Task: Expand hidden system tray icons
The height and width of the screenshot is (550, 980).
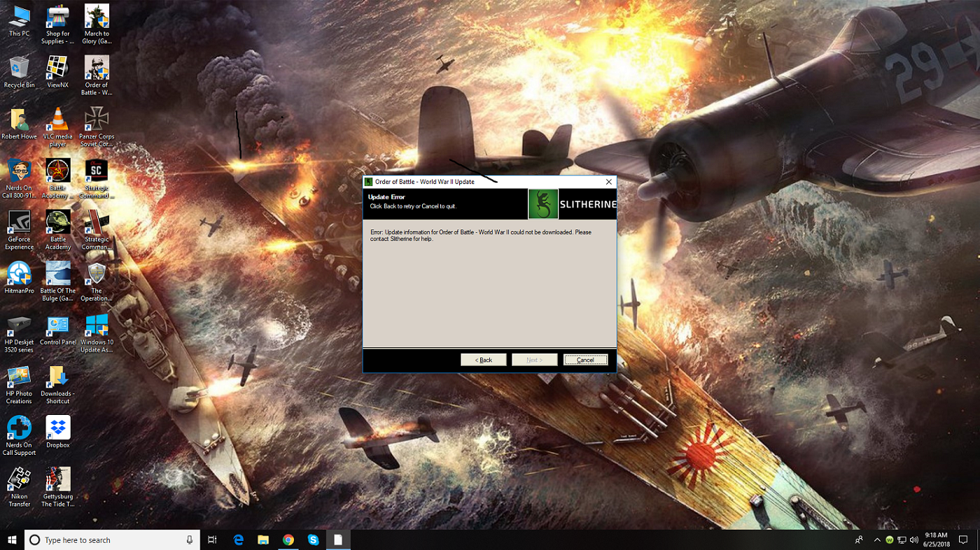Action: click(877, 540)
